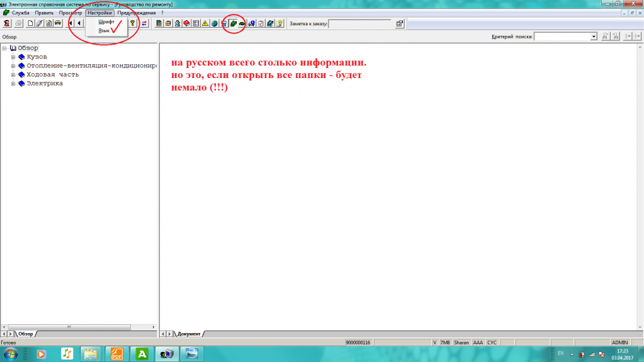The width and height of the screenshot is (644, 362).
Task: Click the printer icon in toolbar
Action: [x=18, y=24]
